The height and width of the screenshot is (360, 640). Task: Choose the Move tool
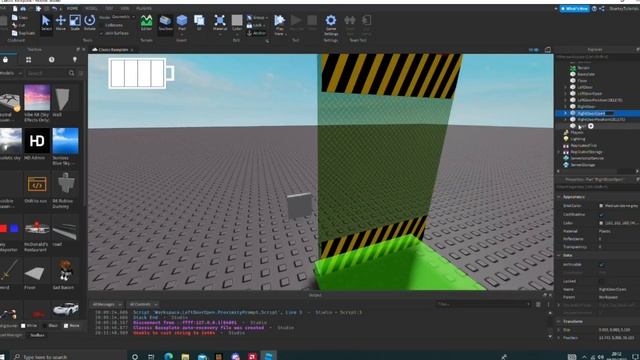61,23
